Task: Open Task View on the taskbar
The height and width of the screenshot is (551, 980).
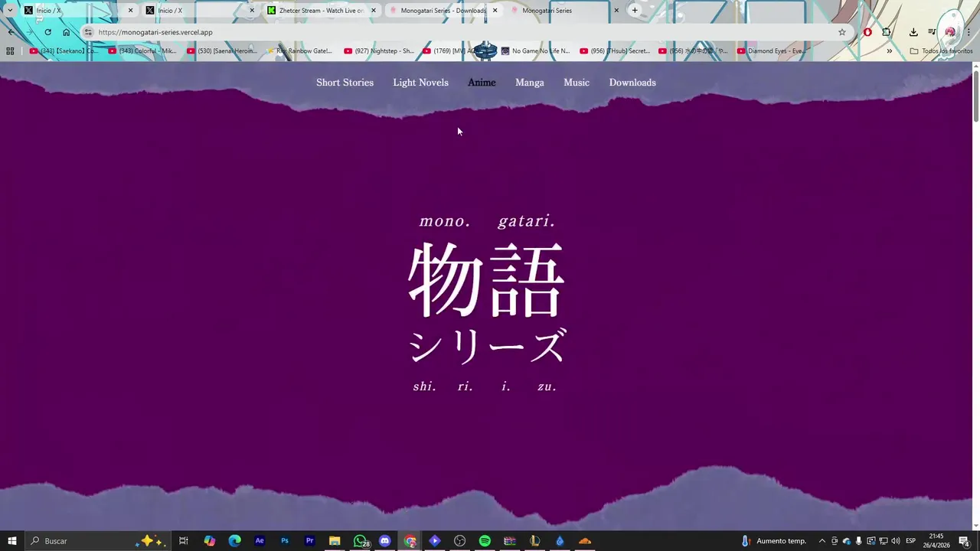Action: point(184,541)
